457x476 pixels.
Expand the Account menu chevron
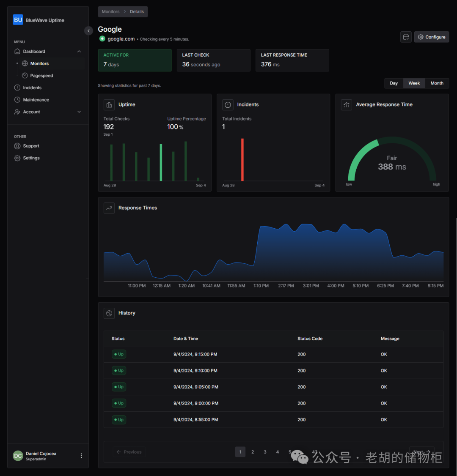[x=79, y=112]
